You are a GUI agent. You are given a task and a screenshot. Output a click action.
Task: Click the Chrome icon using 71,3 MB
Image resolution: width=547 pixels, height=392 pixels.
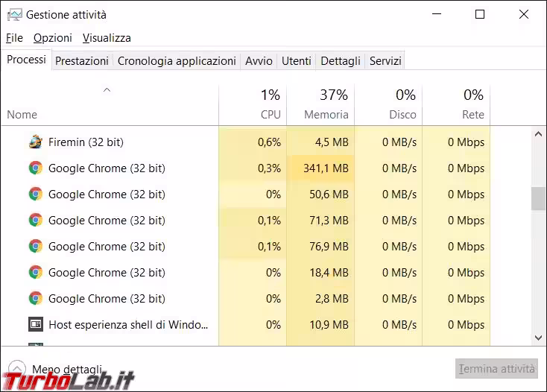click(35, 221)
